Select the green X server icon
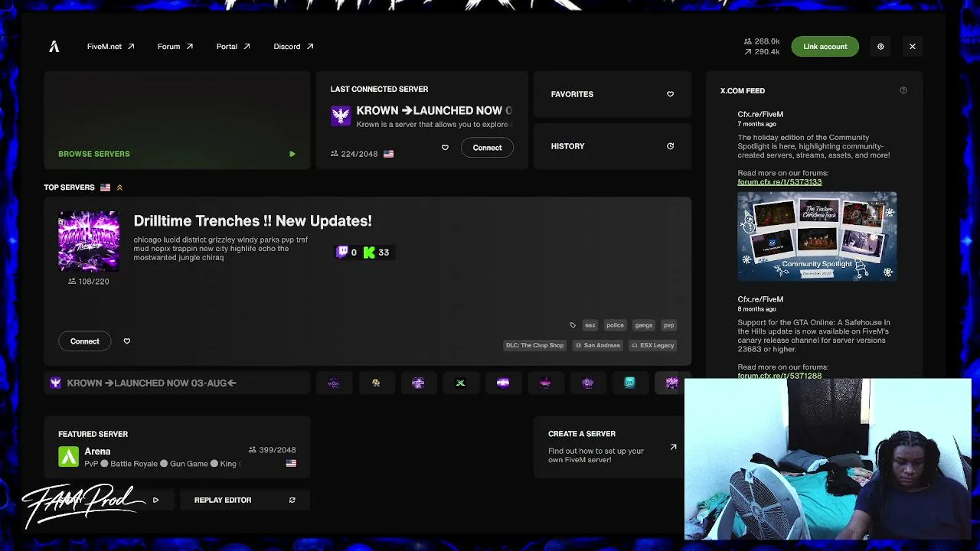The width and height of the screenshot is (980, 551). point(460,383)
